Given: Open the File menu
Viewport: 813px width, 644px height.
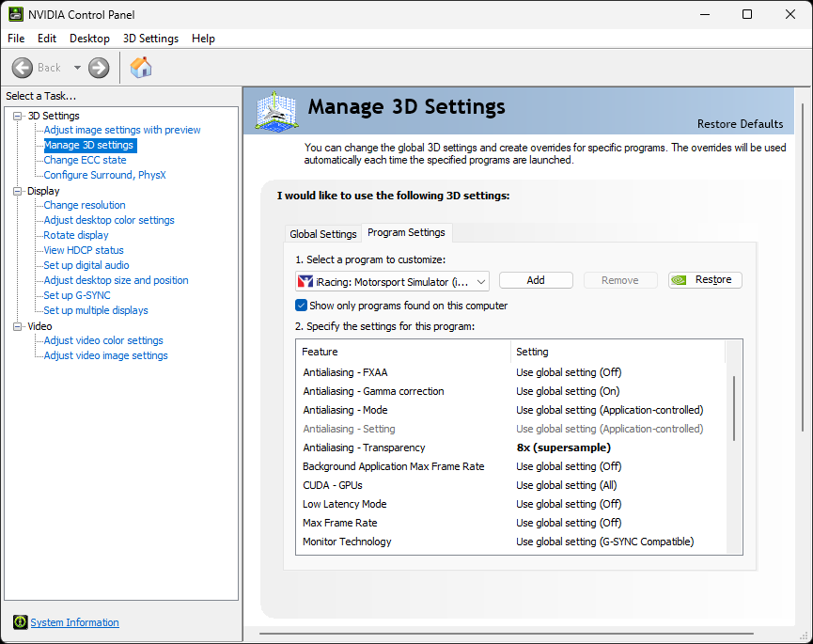Looking at the screenshot, I should click(x=16, y=39).
